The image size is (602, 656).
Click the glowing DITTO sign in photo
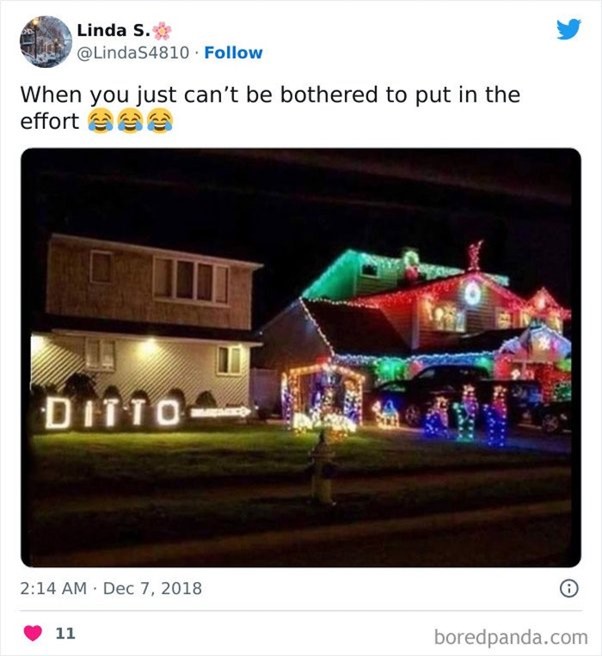click(x=113, y=413)
